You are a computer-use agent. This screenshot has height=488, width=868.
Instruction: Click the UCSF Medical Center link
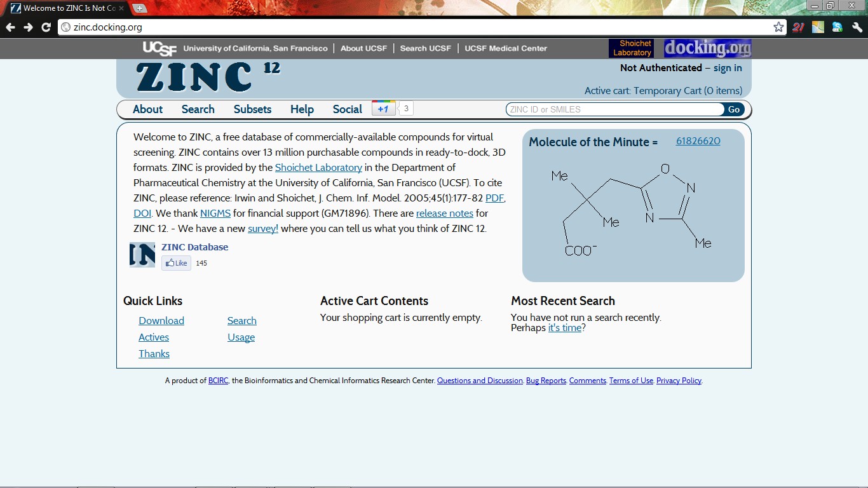(x=506, y=48)
